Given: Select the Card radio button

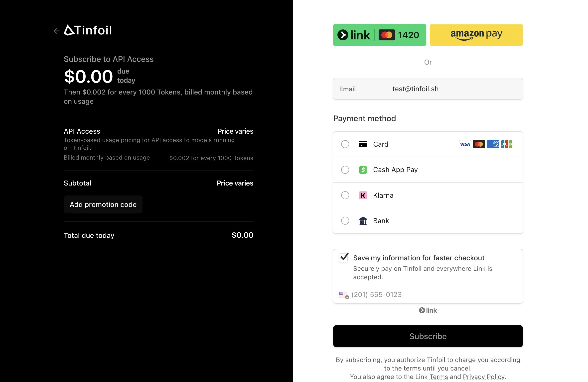Looking at the screenshot, I should coord(345,144).
